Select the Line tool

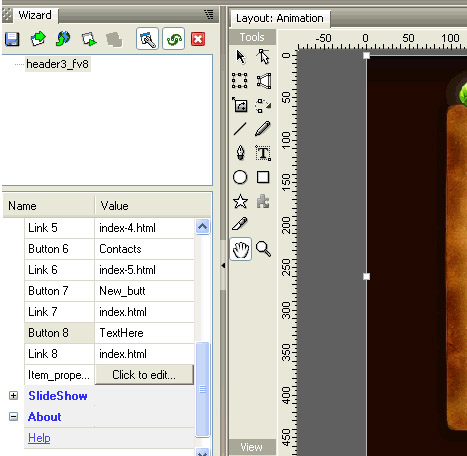tap(240, 129)
